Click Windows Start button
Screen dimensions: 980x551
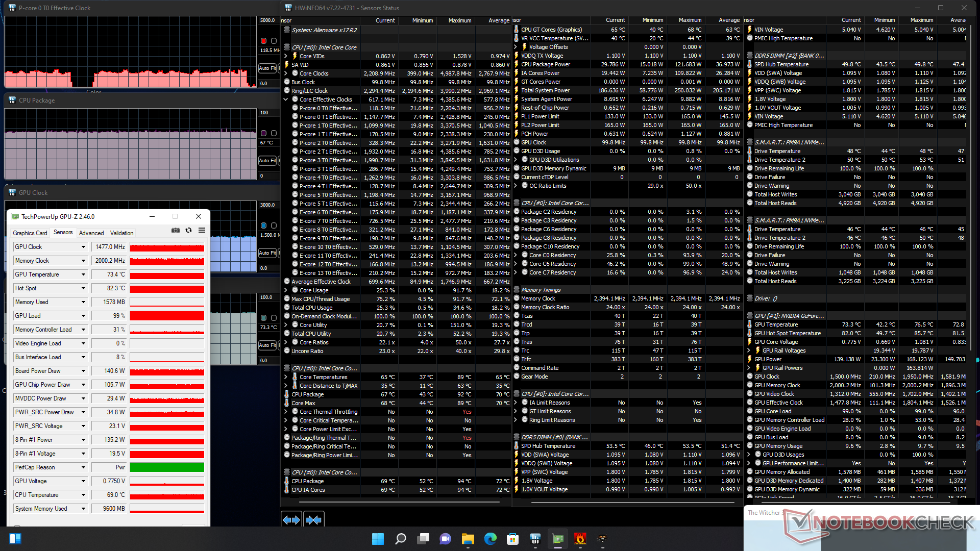coord(378,539)
